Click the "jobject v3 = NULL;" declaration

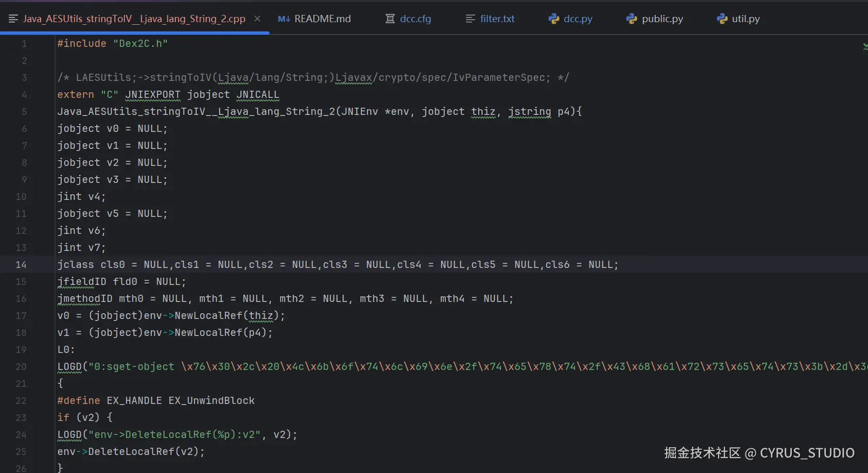113,180
